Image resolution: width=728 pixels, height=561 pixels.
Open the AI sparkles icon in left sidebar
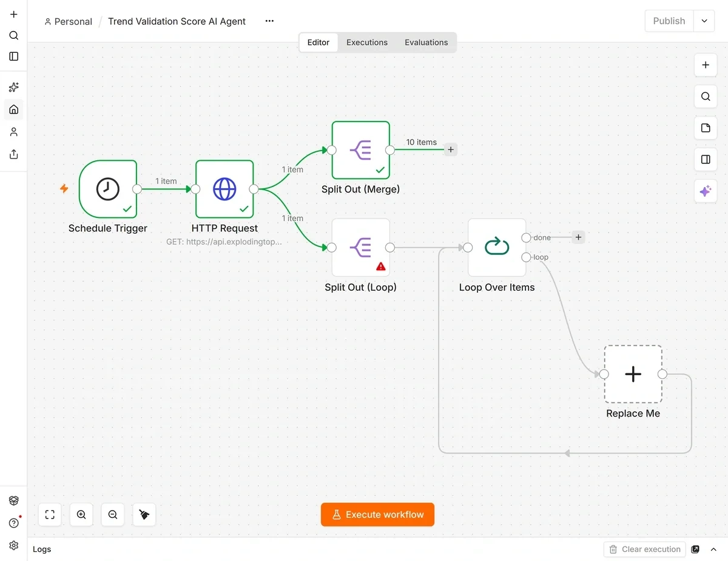(14, 87)
